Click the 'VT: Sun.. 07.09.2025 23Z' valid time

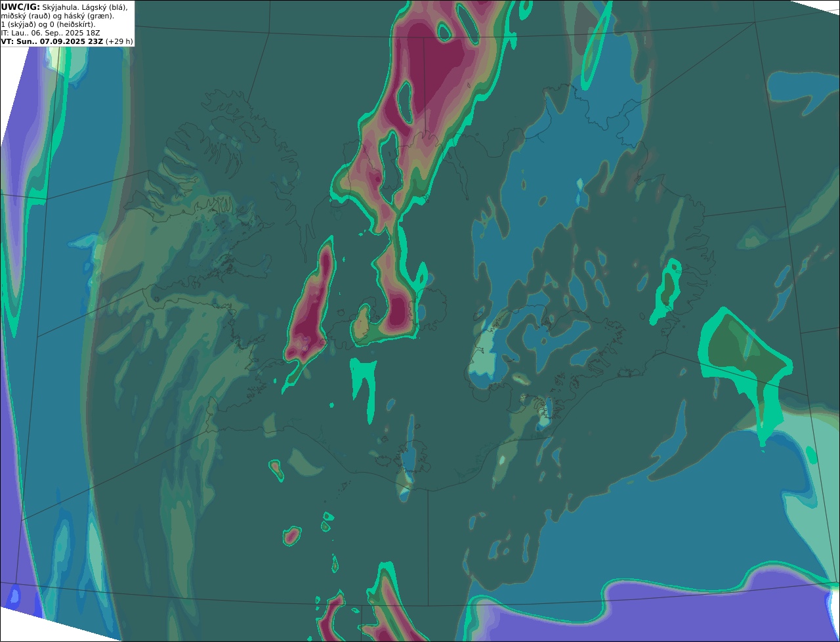point(52,41)
